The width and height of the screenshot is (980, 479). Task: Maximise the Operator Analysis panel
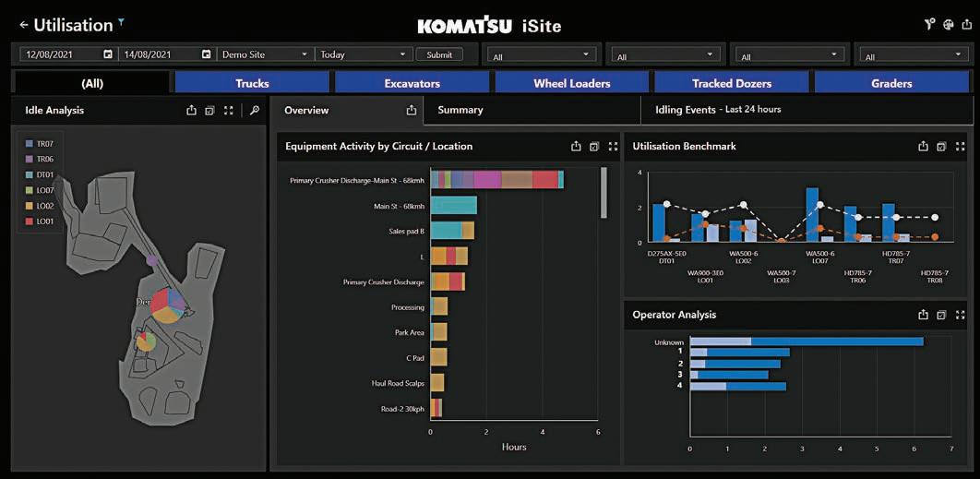pyautogui.click(x=960, y=315)
